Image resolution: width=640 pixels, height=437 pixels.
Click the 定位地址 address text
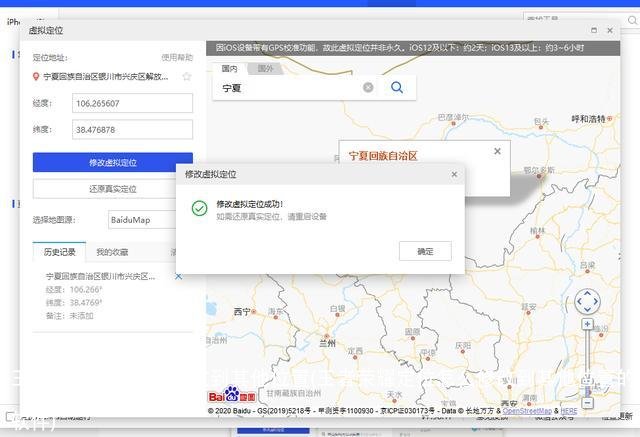[x=106, y=76]
